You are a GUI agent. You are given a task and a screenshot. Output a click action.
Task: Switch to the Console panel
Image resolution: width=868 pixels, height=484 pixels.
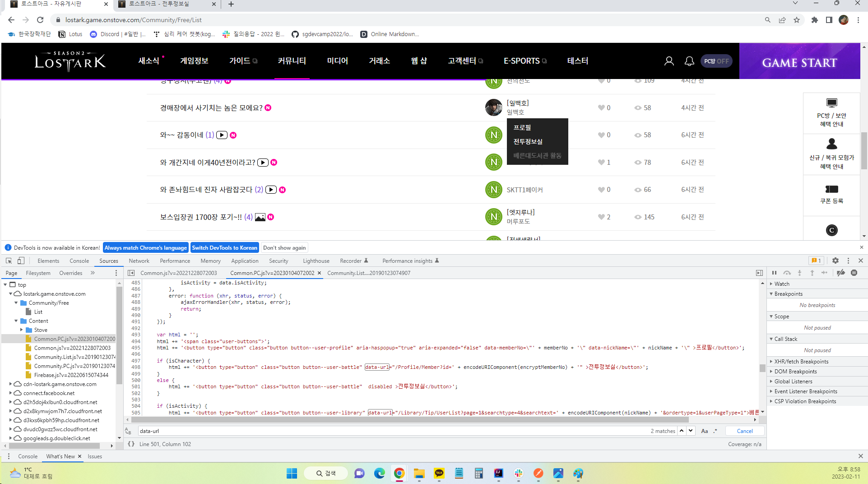(79, 261)
